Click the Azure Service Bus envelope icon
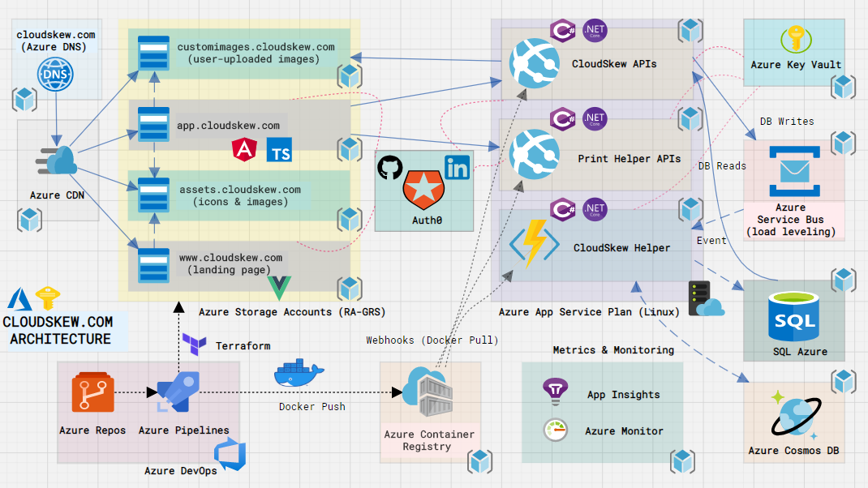The height and width of the screenshot is (488, 868). coord(794,171)
